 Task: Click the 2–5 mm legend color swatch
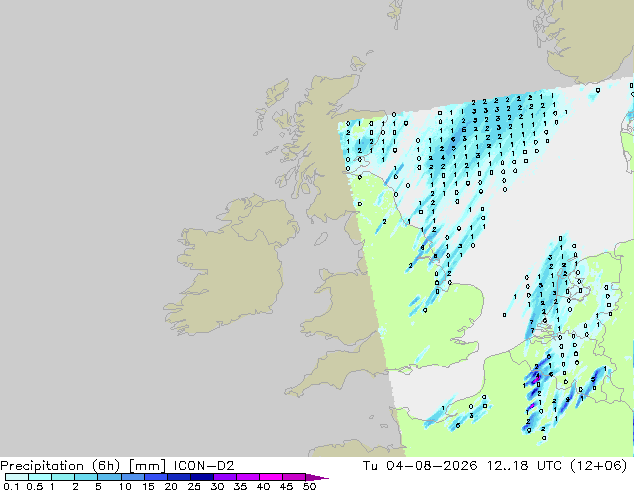pos(86,477)
